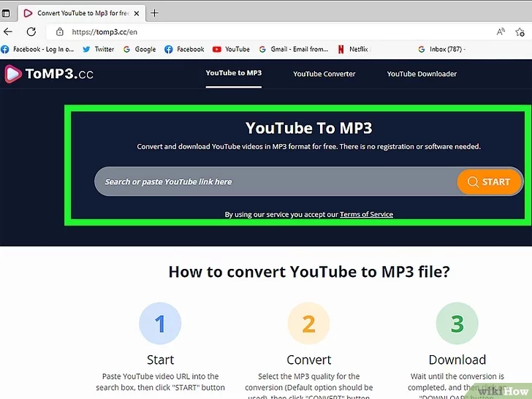Open YouTube Downloader nav item
The width and height of the screenshot is (532, 399).
coord(422,74)
